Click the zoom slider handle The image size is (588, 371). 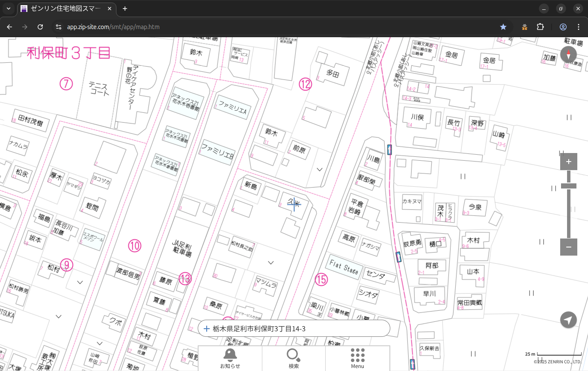tap(568, 186)
